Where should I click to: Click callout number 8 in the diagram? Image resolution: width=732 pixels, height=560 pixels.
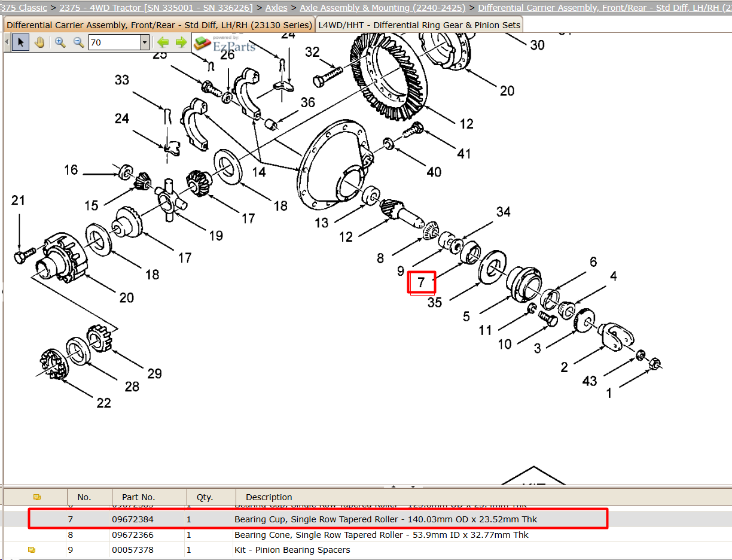click(380, 259)
